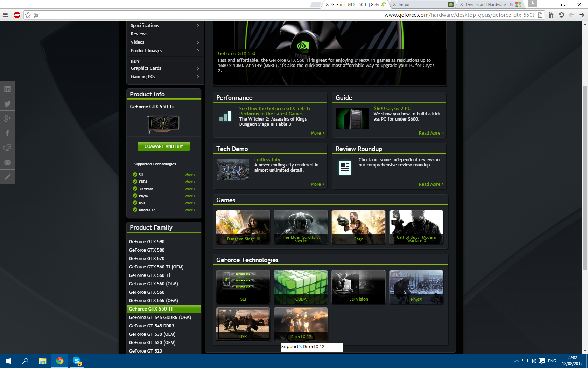Share page on Facebook
Screen dimensions: 588x368
[7, 133]
